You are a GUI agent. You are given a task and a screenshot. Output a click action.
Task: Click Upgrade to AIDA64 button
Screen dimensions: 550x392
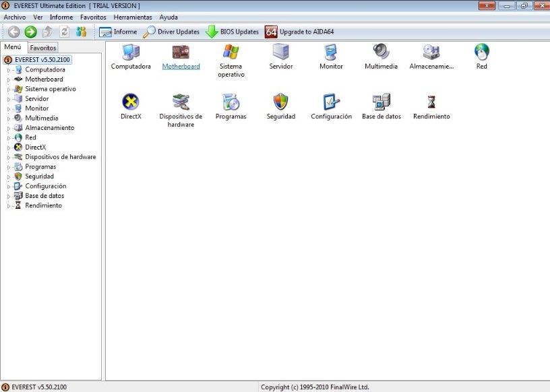(x=299, y=32)
